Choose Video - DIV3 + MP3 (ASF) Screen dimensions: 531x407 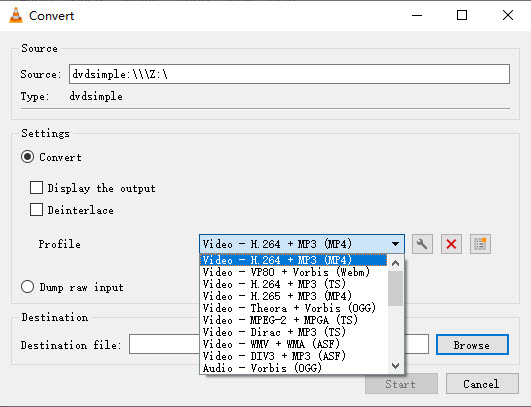(293, 356)
